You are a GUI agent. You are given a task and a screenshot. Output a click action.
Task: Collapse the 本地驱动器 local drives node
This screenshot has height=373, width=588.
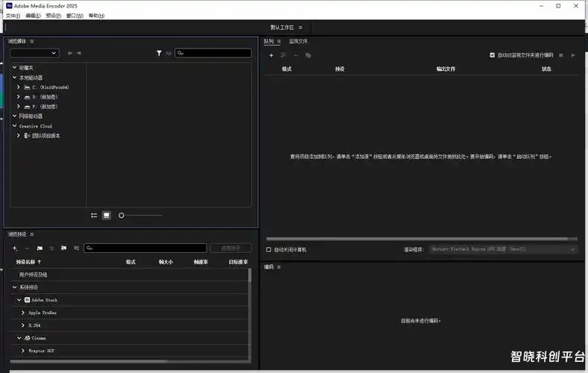[15, 78]
